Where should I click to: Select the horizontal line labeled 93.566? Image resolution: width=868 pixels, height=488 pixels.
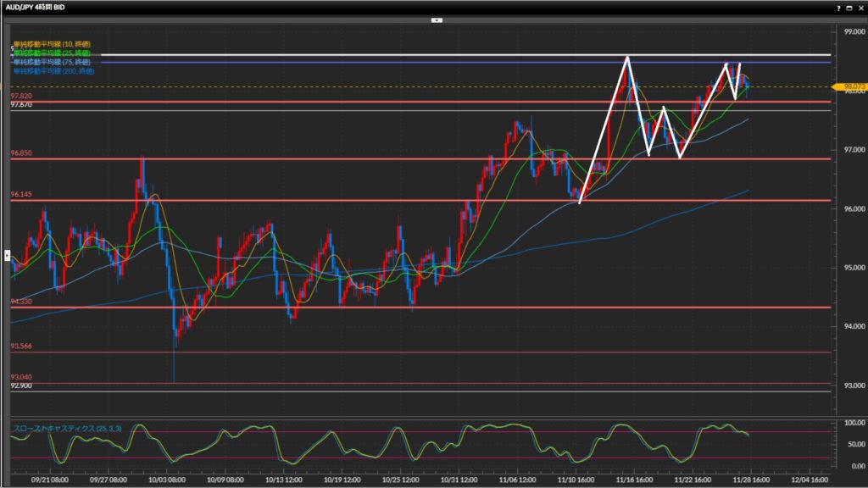[424, 352]
